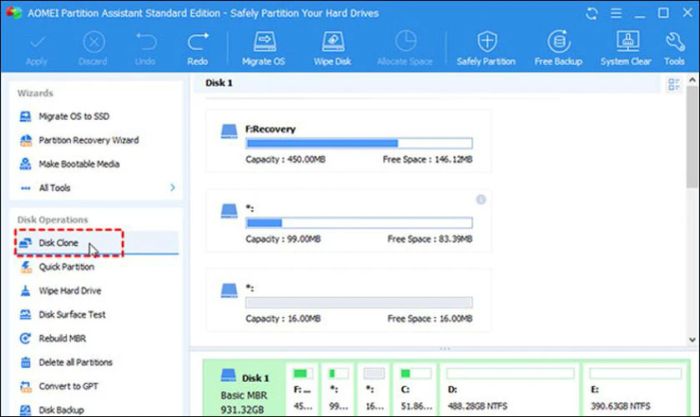The height and width of the screenshot is (417, 700).
Task: Select the Disk 1 Basic MBR block
Action: pos(245,390)
